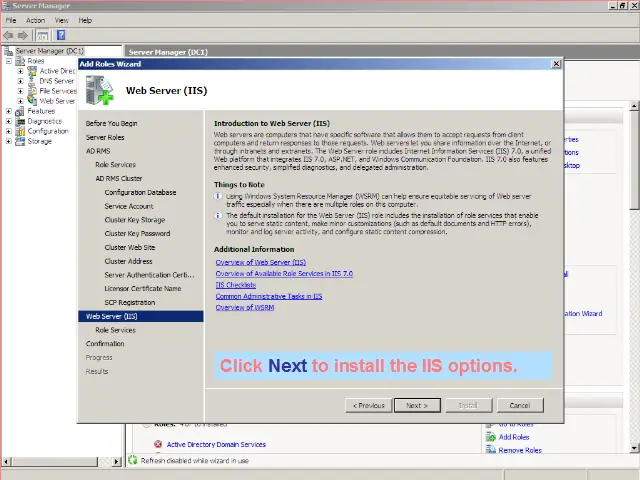Open the Help menu

(85, 20)
